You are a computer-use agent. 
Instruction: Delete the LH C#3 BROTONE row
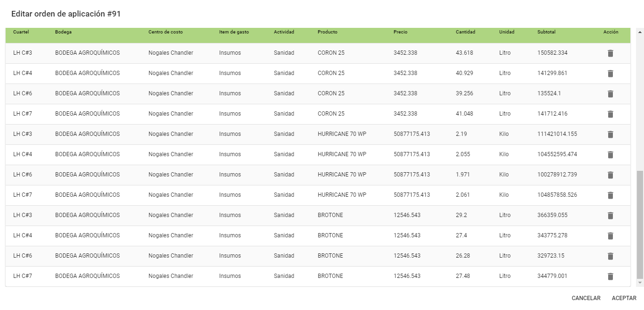pos(610,216)
